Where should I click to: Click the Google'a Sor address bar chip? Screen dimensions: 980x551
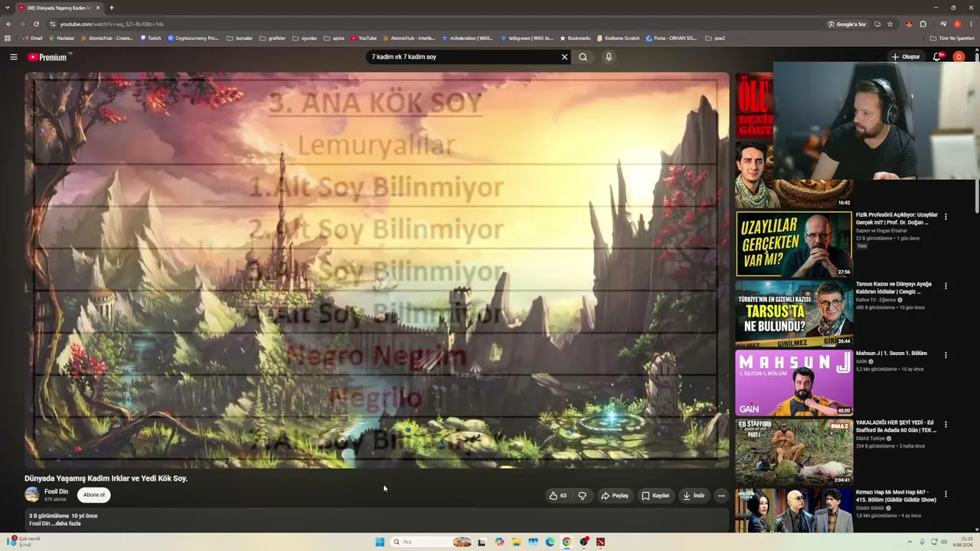coord(847,24)
